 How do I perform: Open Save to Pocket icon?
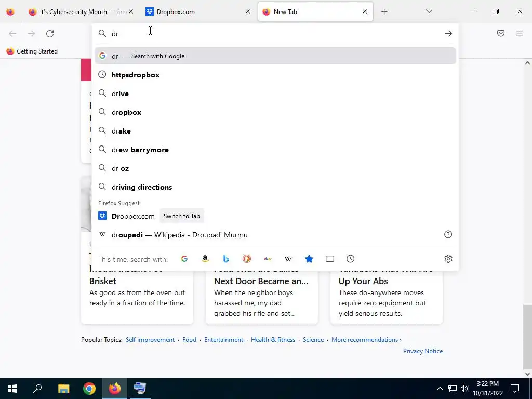[501, 33]
